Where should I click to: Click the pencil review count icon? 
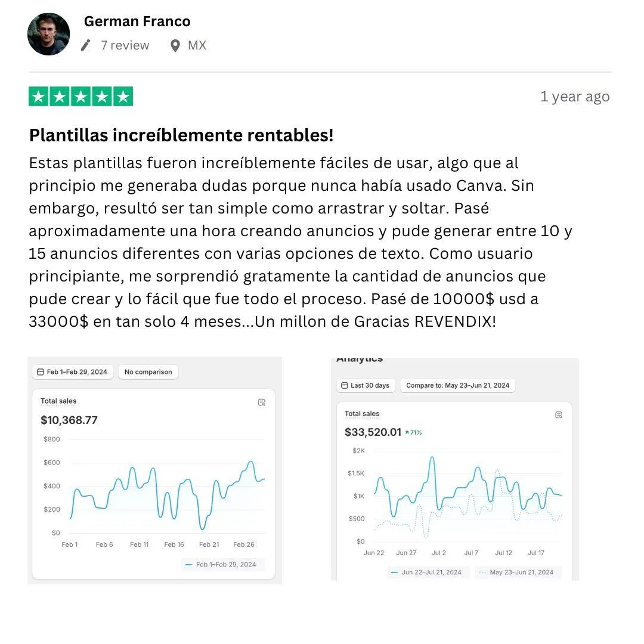click(x=86, y=45)
